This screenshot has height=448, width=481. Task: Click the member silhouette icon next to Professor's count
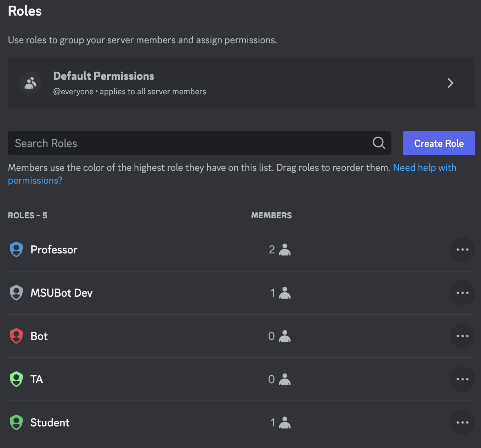pyautogui.click(x=284, y=250)
